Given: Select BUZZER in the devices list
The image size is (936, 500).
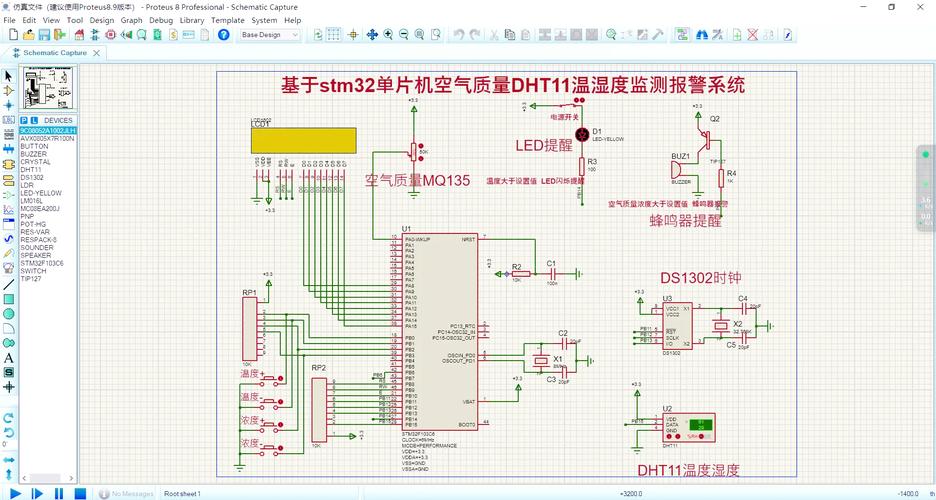Looking at the screenshot, I should point(33,154).
